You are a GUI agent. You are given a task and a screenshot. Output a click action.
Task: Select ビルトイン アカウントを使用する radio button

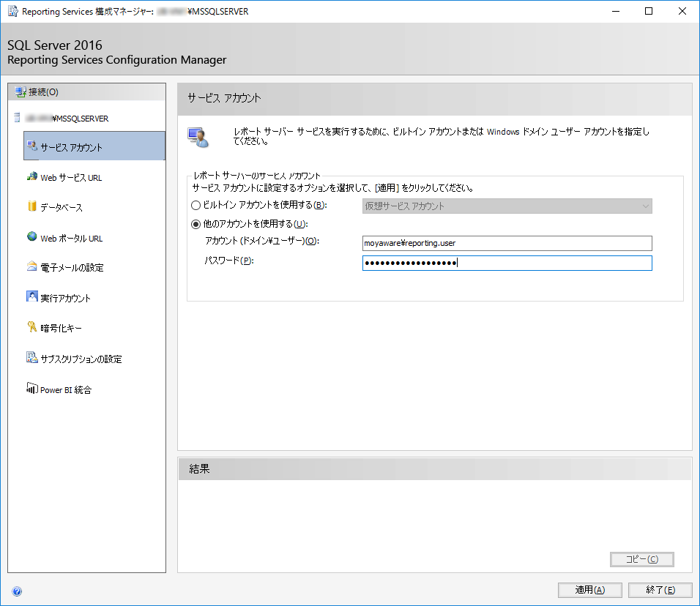pos(196,205)
